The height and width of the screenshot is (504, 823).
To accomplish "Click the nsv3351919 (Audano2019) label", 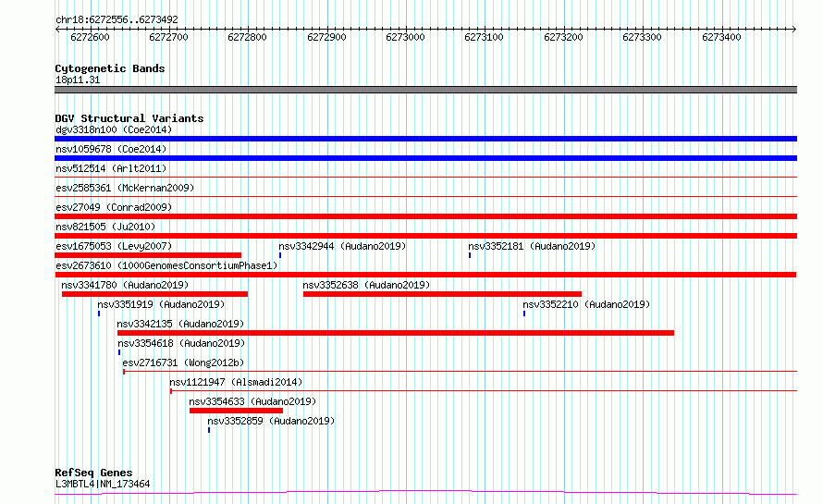I will click(161, 304).
